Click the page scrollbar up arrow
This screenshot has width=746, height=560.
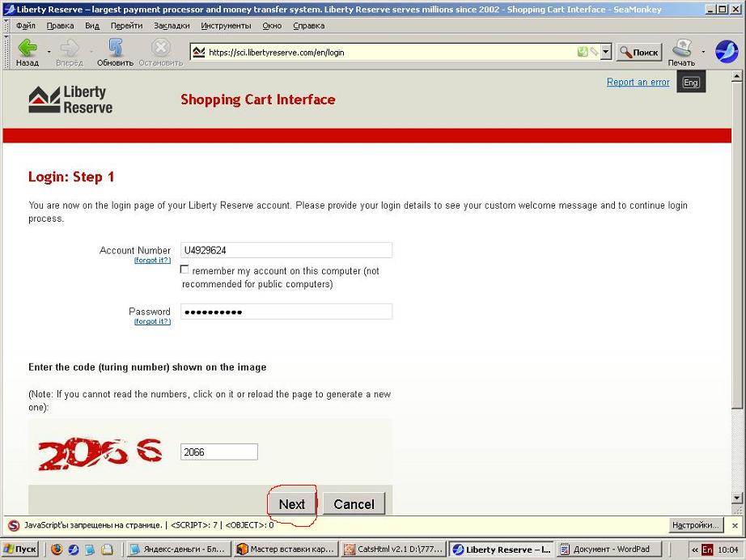tap(737, 76)
